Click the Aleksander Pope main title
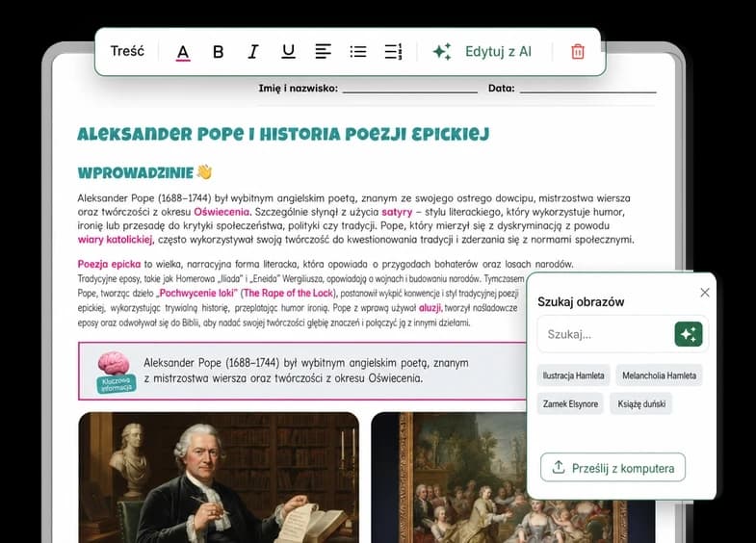This screenshot has width=756, height=543. click(x=283, y=135)
